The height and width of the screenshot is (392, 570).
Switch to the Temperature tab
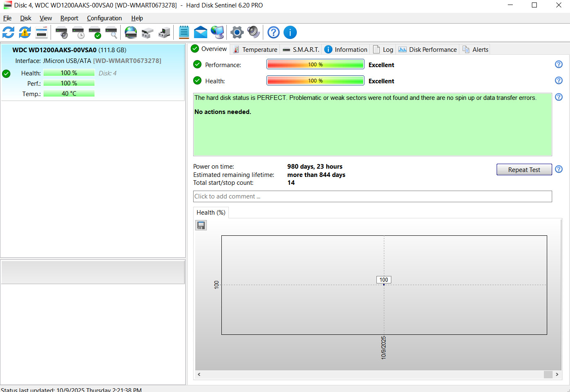[255, 49]
